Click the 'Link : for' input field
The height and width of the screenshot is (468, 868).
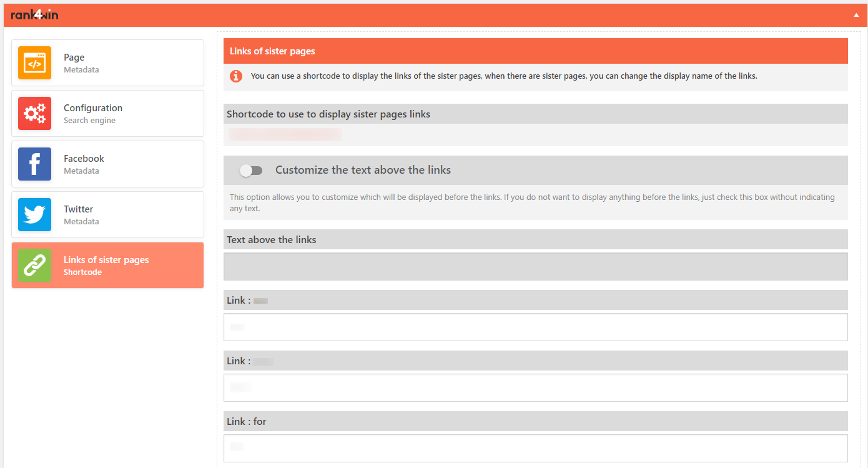pos(535,448)
